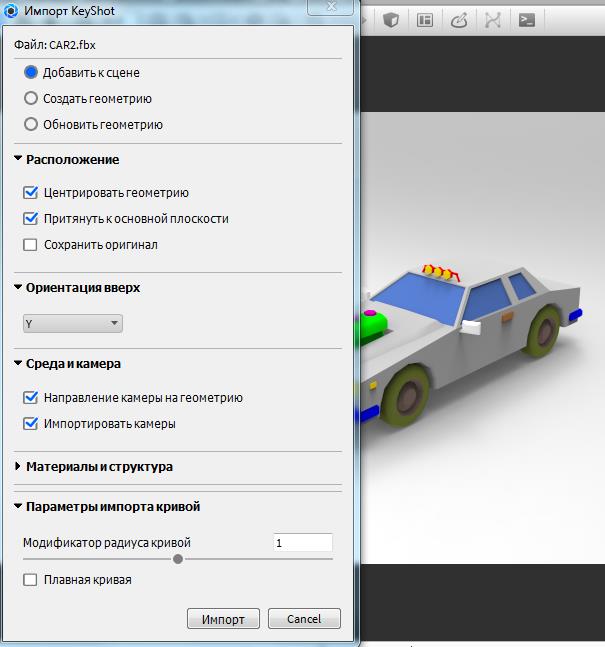605x647 pixels.
Task: Click the Импорт button
Action: coord(223,619)
